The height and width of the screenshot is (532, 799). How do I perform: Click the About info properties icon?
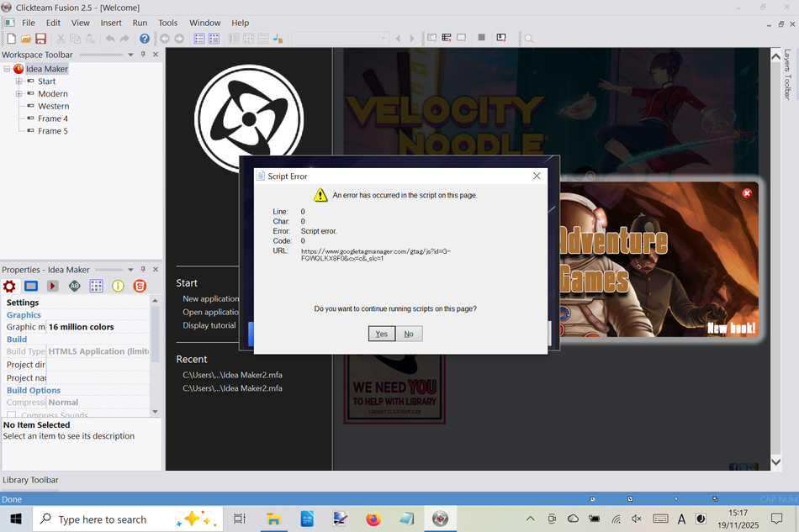[118, 286]
